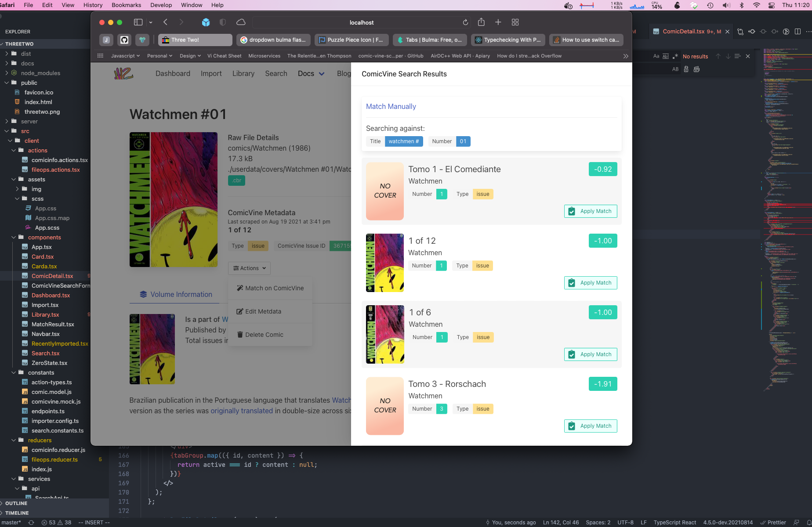Open pinned GitHub tab
This screenshot has height=527, width=812.
point(124,40)
